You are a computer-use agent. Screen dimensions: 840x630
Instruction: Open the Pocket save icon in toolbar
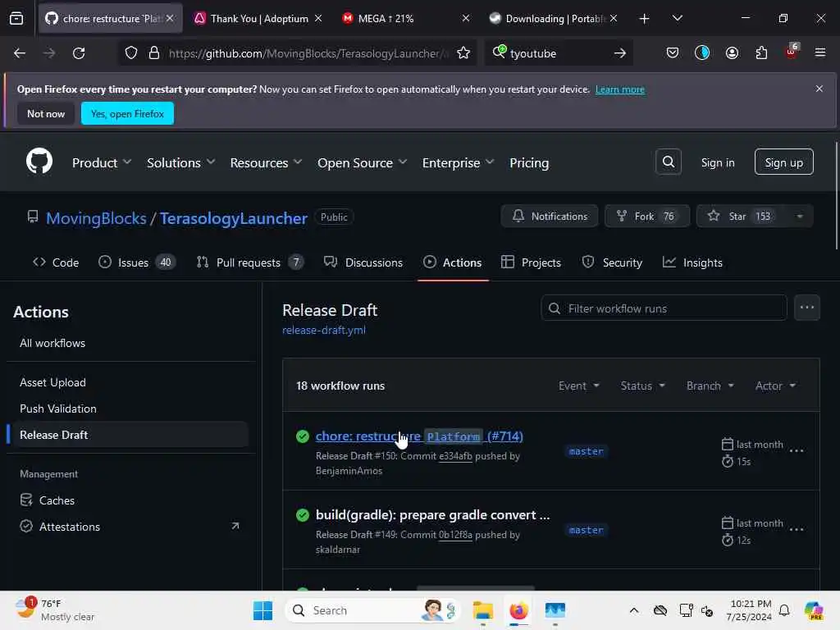point(673,53)
